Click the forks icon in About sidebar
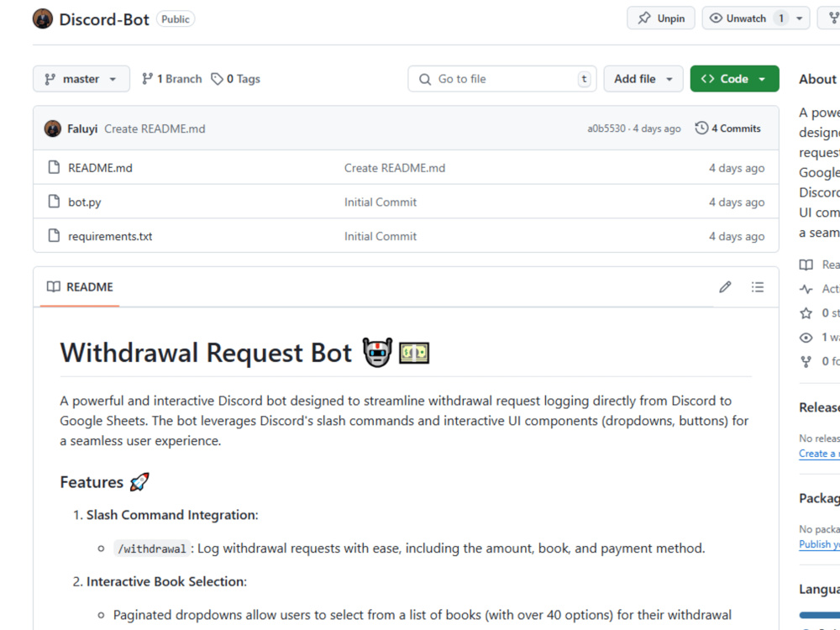Image resolution: width=840 pixels, height=630 pixels. [806, 361]
